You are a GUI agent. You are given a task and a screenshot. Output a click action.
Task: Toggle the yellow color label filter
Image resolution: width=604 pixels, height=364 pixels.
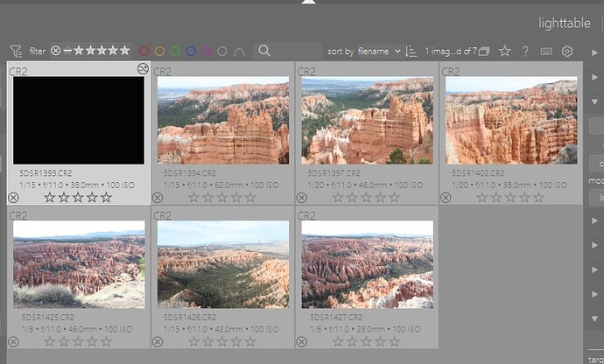[159, 51]
